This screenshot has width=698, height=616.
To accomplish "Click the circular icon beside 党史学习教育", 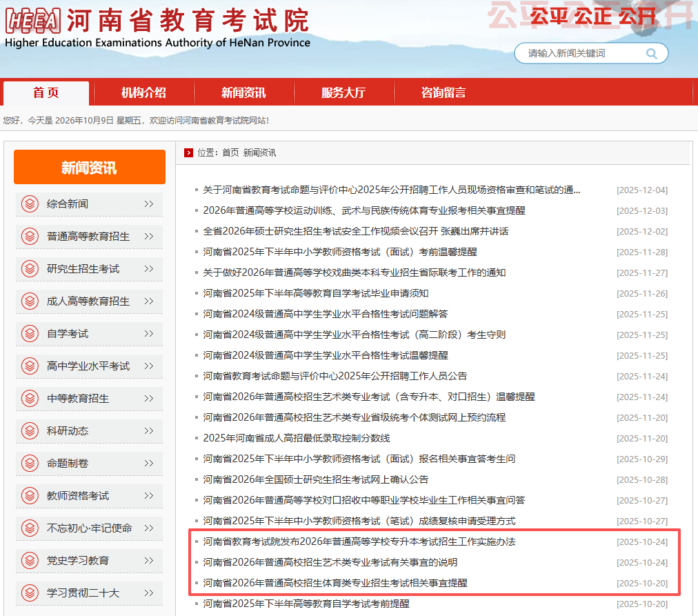I will pos(30,560).
